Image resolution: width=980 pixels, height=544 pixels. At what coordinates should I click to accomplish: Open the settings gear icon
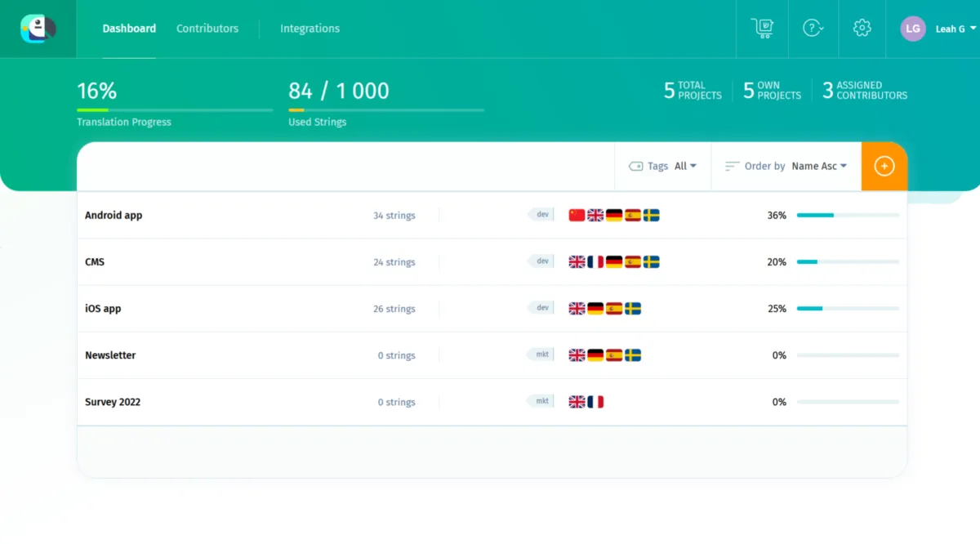[x=862, y=28]
